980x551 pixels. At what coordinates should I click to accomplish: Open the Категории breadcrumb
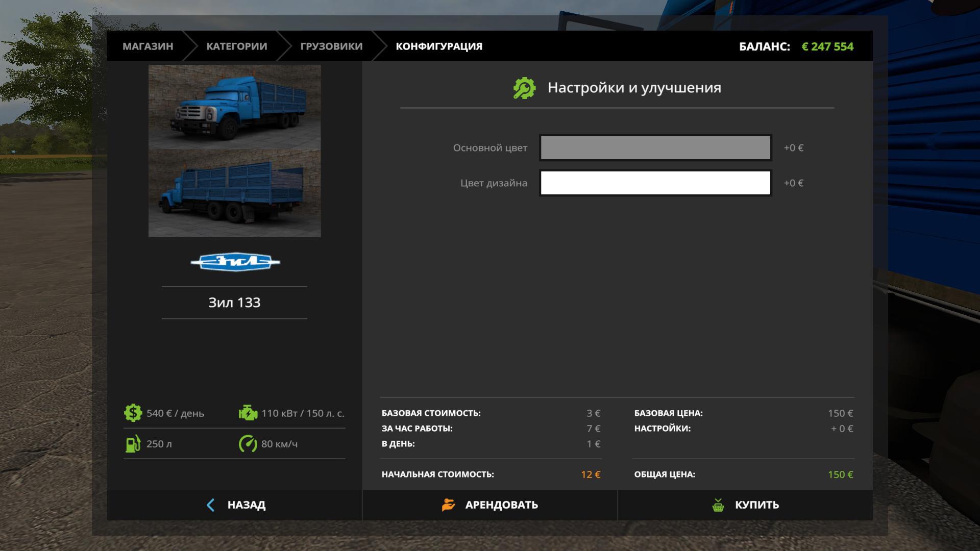[x=236, y=46]
